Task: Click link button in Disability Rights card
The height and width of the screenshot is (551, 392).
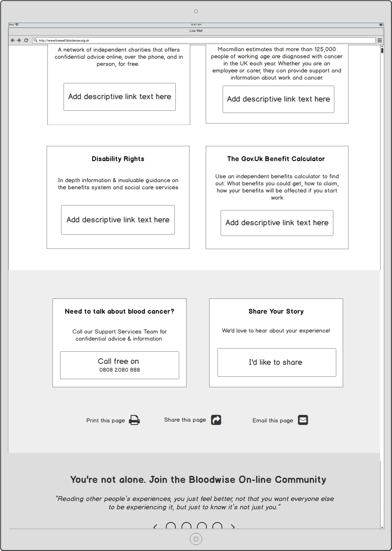Action: coord(118,220)
